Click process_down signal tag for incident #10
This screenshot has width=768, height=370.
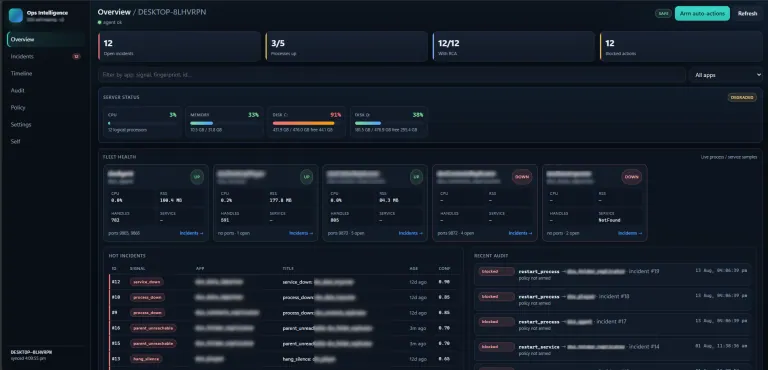pos(147,297)
